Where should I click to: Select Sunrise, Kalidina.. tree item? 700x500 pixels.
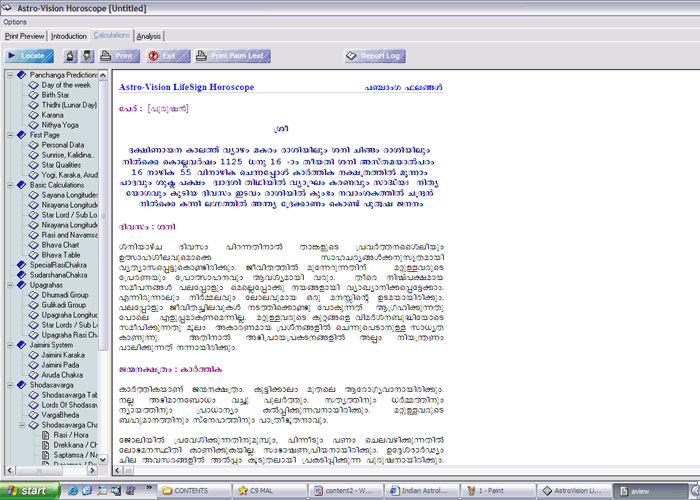[68, 155]
